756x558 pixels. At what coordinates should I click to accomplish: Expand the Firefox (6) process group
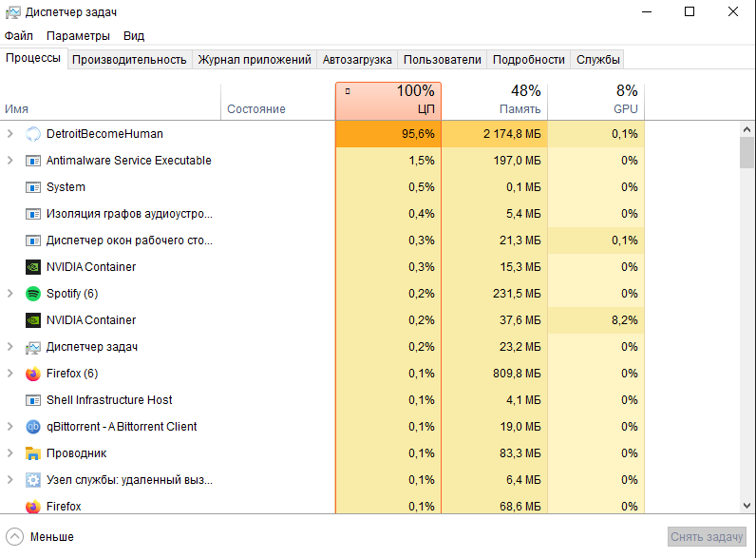pyautogui.click(x=10, y=374)
